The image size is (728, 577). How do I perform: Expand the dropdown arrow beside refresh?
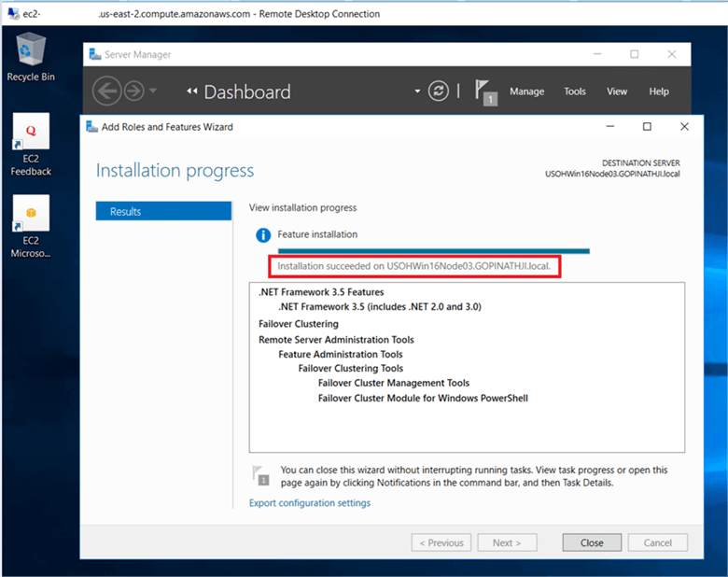click(417, 91)
